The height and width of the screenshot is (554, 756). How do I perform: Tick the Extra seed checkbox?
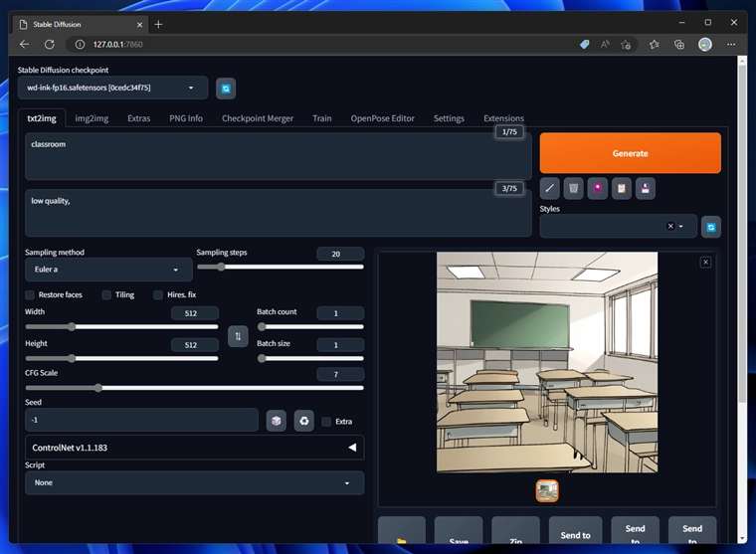coord(326,422)
